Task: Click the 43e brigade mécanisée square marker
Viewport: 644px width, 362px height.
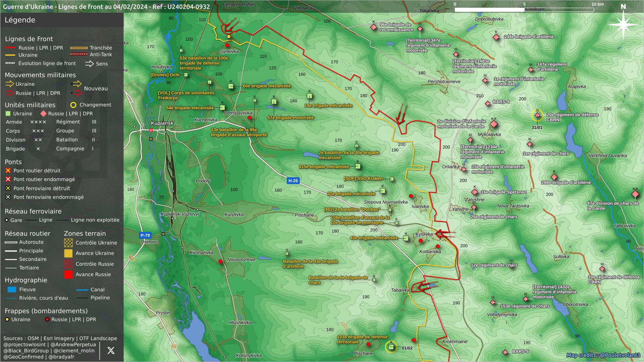Action: click(406, 238)
